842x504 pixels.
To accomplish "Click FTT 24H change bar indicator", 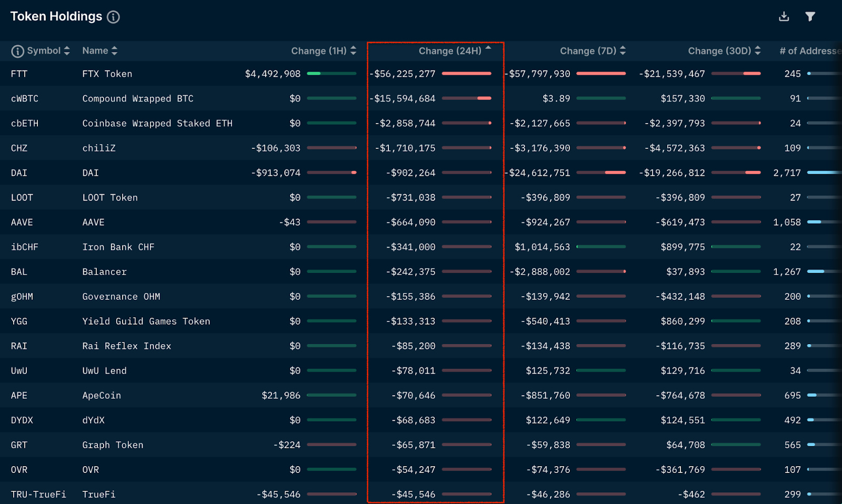I will (x=467, y=74).
